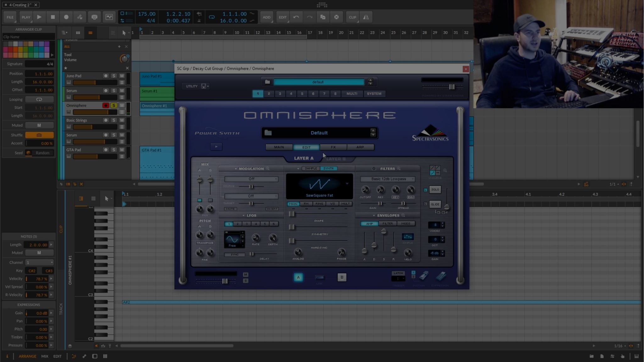Screen dimensions: 644x362
Task: Click the undo arrow in the top toolbar
Action: pos(296,17)
